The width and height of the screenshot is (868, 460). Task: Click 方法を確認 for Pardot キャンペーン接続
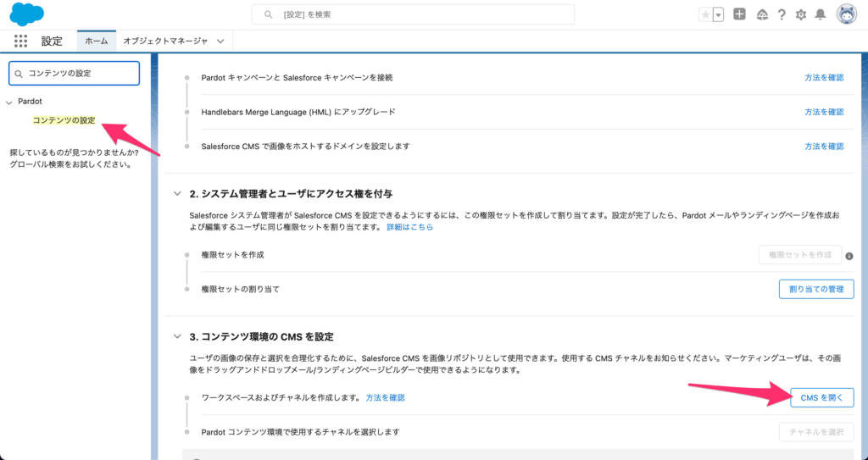[824, 78]
